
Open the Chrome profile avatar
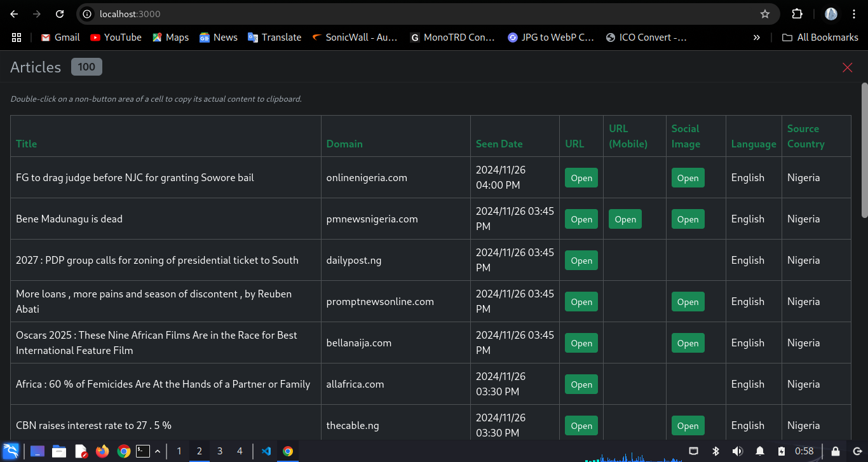tap(831, 14)
